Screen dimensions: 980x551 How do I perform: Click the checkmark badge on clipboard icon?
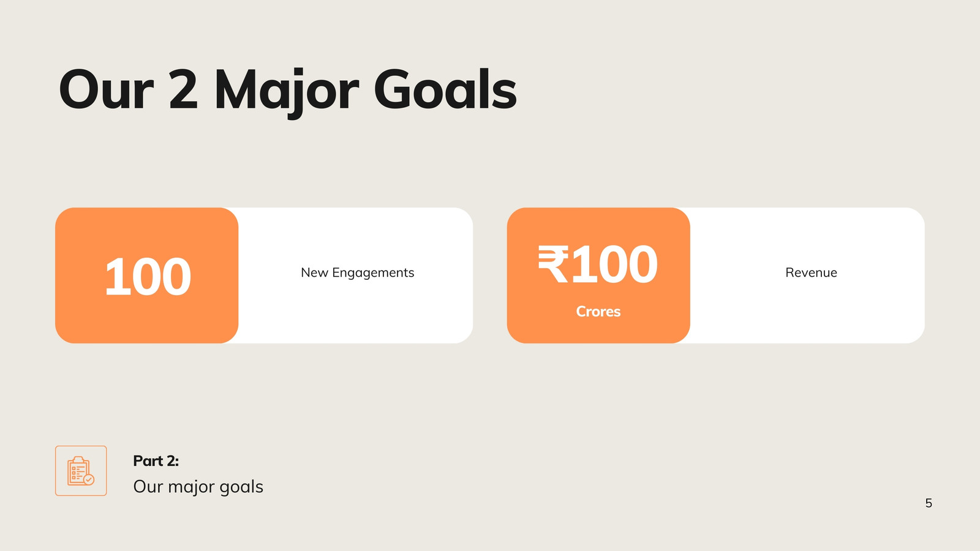click(89, 479)
